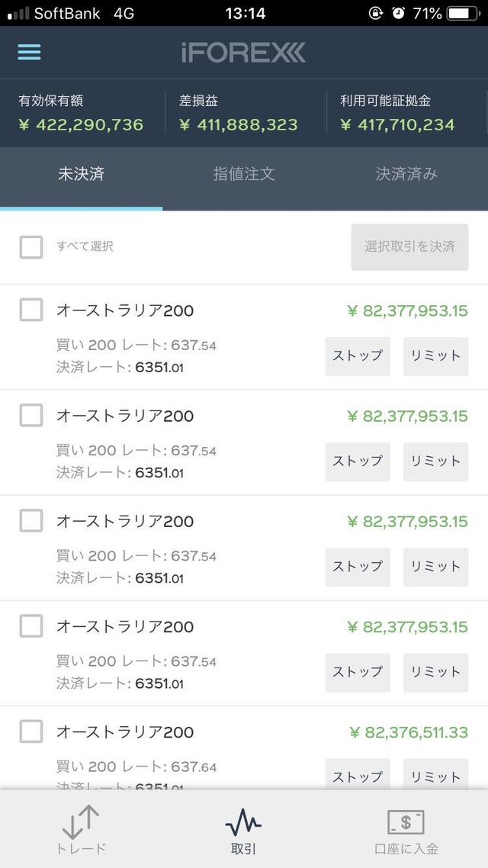Image resolution: width=488 pixels, height=868 pixels.
Task: Tick the first オーストラリア200 position checkbox
Action: (x=31, y=310)
